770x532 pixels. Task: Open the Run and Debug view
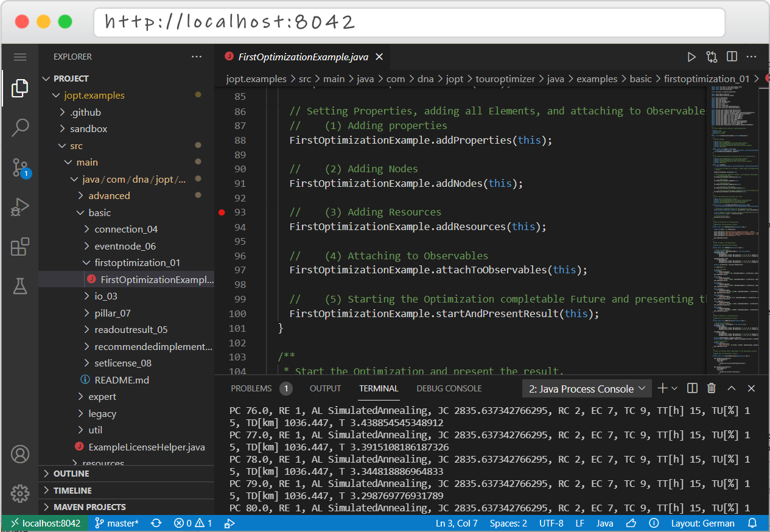(20, 208)
